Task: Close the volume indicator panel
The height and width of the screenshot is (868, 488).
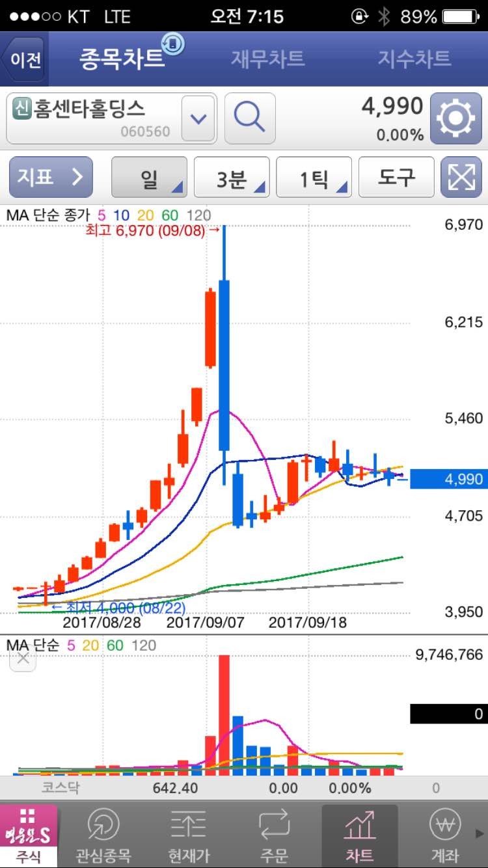Action: 23,658
